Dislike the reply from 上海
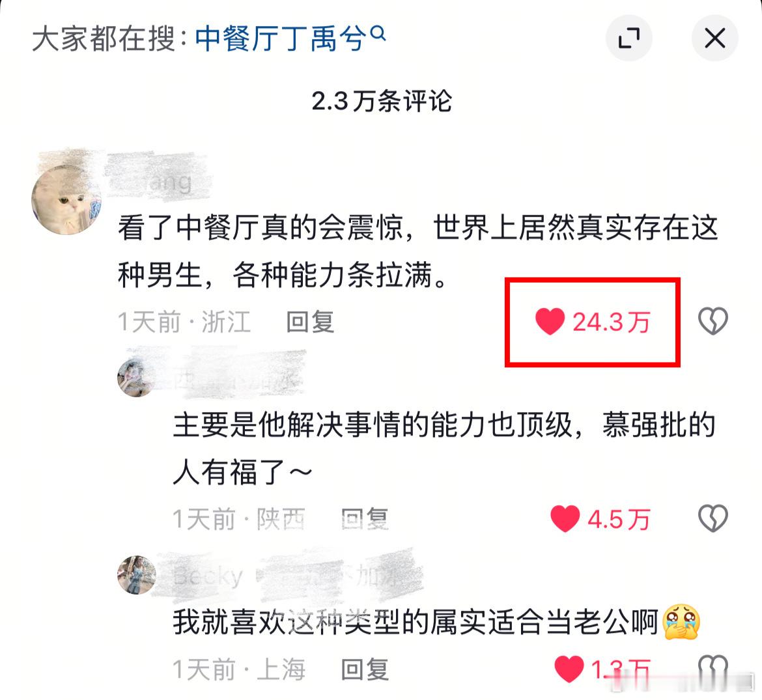The image size is (762, 700). pos(713,668)
